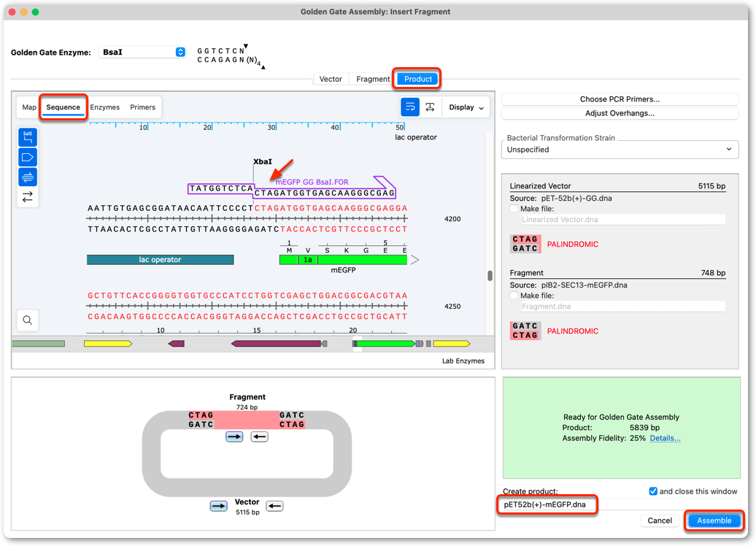The image size is (756, 546).
Task: Click the green mEGFP translation feature
Action: tap(343, 260)
